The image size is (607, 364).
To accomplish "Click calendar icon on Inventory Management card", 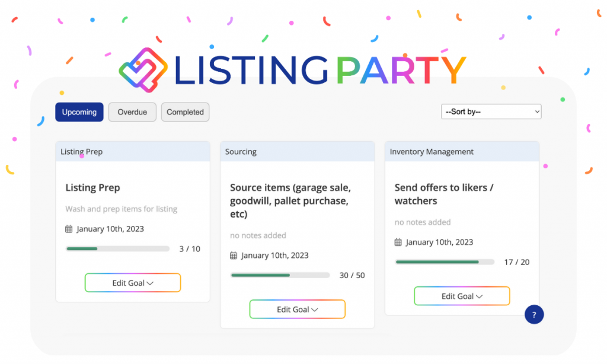I will point(398,242).
